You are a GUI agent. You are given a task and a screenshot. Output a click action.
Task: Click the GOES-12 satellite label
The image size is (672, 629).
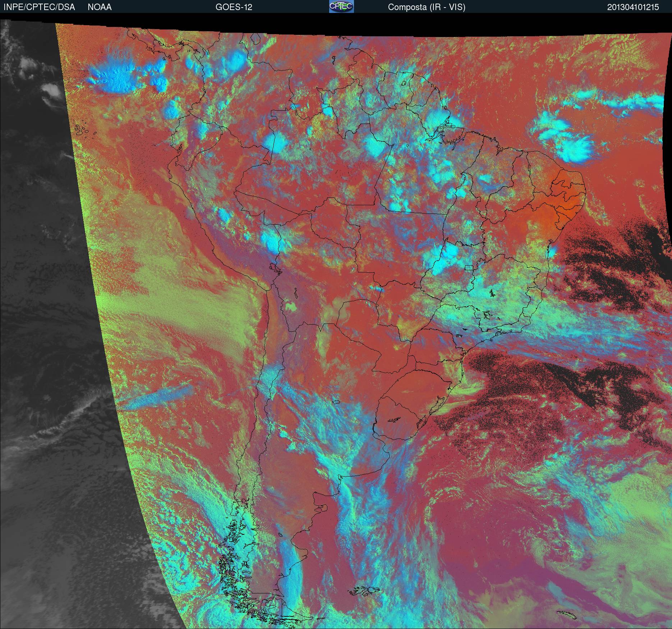pos(234,7)
